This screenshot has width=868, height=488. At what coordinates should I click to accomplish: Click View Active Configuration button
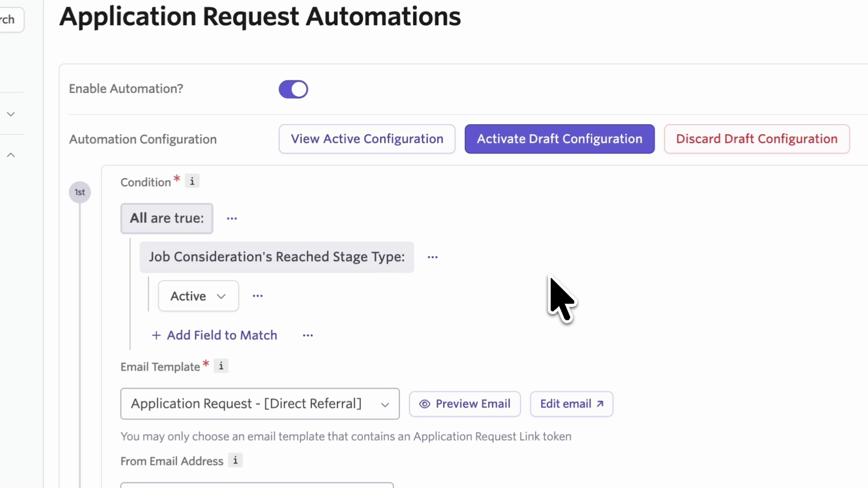[x=367, y=139]
